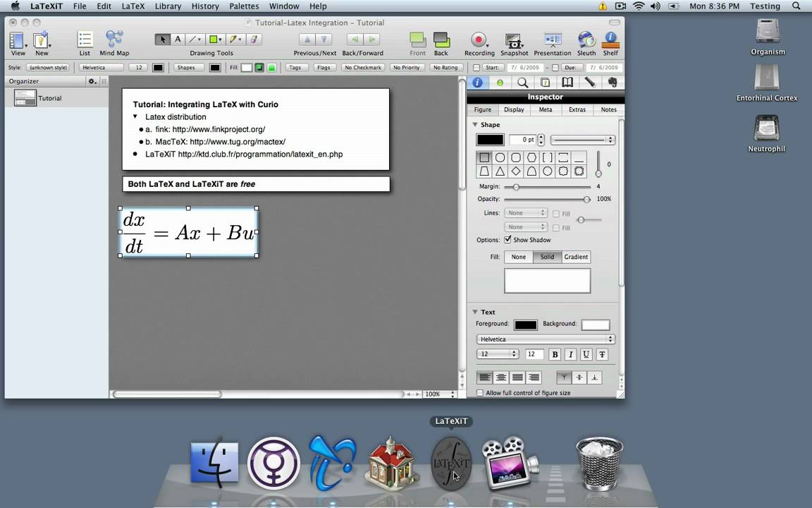The height and width of the screenshot is (508, 812).
Task: Go to next item with down arrow
Action: tap(324, 40)
